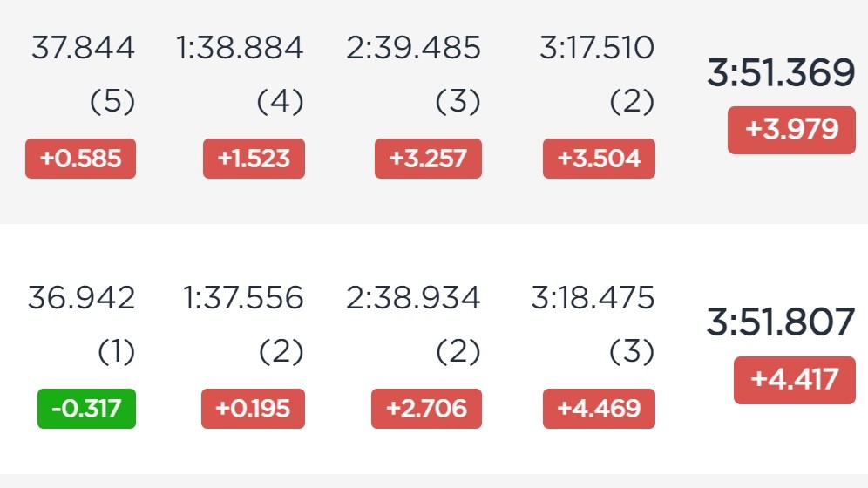Viewport: 868px width, 488px height.
Task: Click the 3:51.369 finish time
Action: coord(781,72)
